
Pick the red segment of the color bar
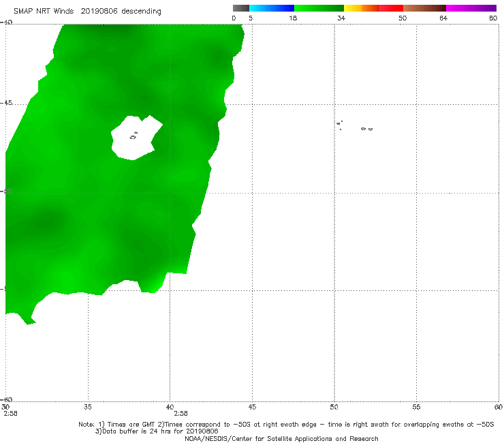[x=391, y=8]
